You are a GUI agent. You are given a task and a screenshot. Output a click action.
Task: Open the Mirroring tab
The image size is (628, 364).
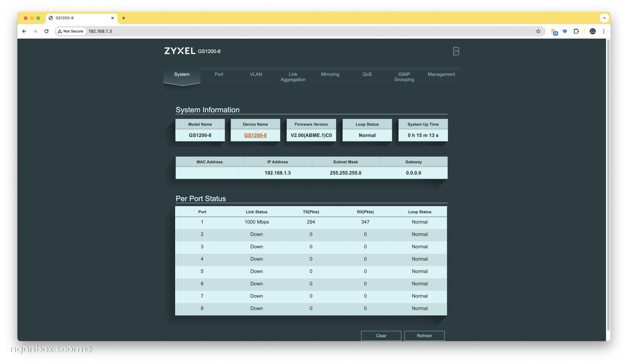(330, 74)
